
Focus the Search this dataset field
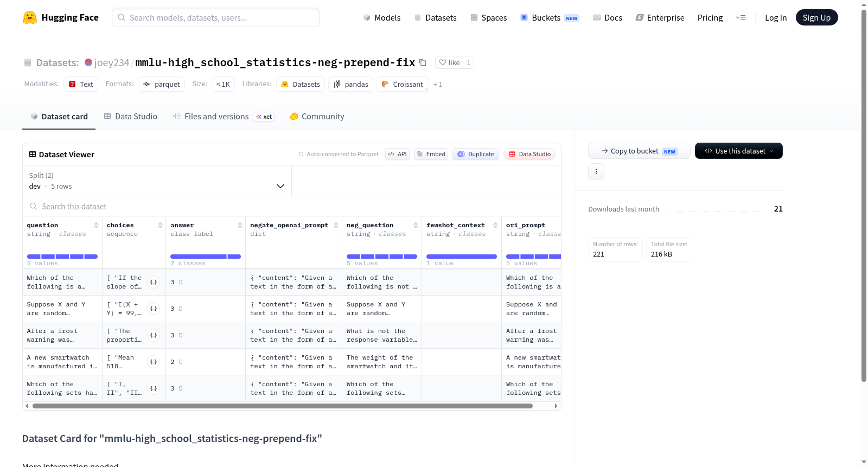pyautogui.click(x=292, y=206)
